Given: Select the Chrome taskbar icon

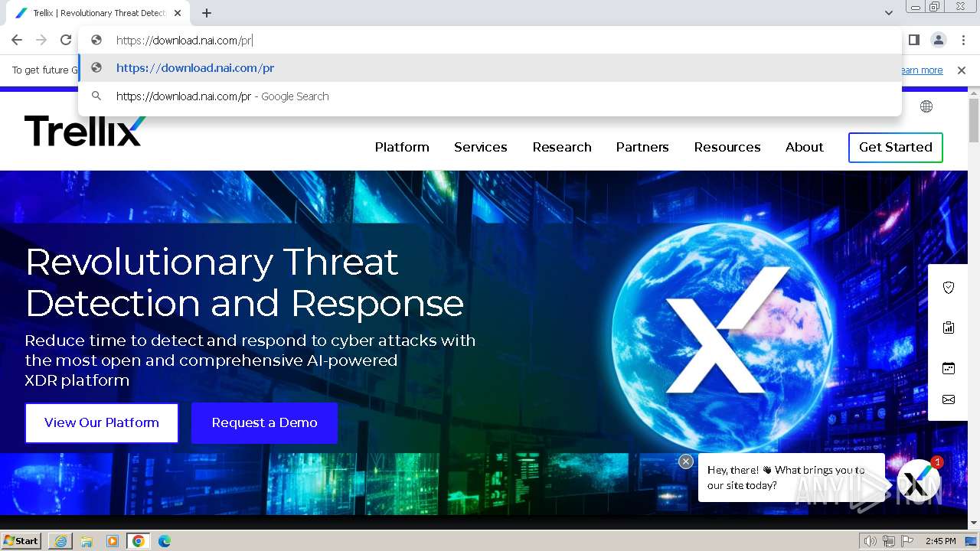Looking at the screenshot, I should tap(138, 541).
